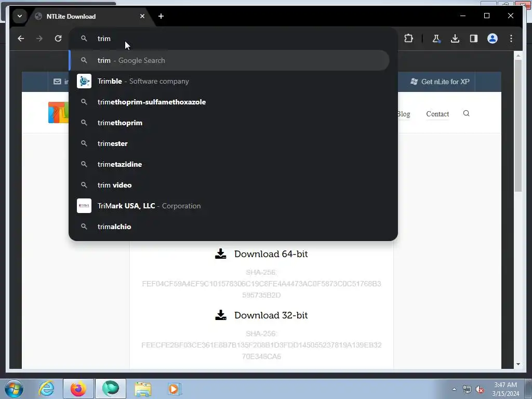Image resolution: width=532 pixels, height=399 pixels.
Task: Launch Internet Explorer from taskbar
Action: [x=46, y=389]
